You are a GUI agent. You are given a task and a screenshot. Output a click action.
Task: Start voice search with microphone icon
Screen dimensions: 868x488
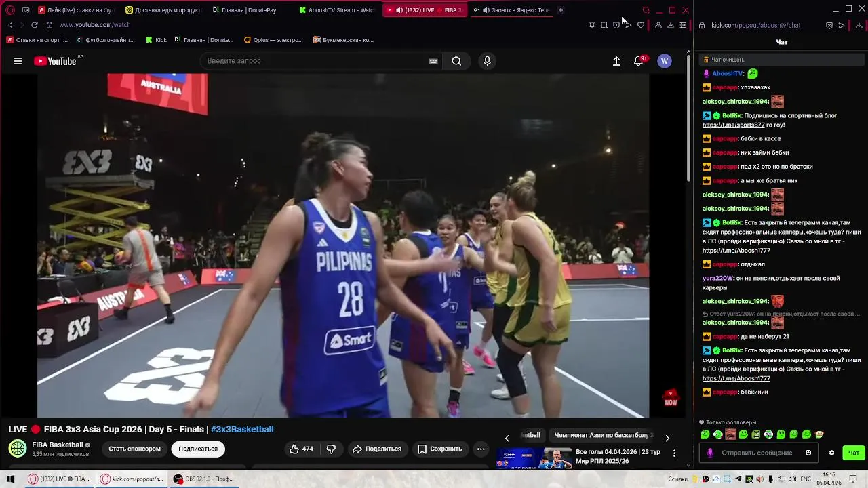[x=487, y=61]
